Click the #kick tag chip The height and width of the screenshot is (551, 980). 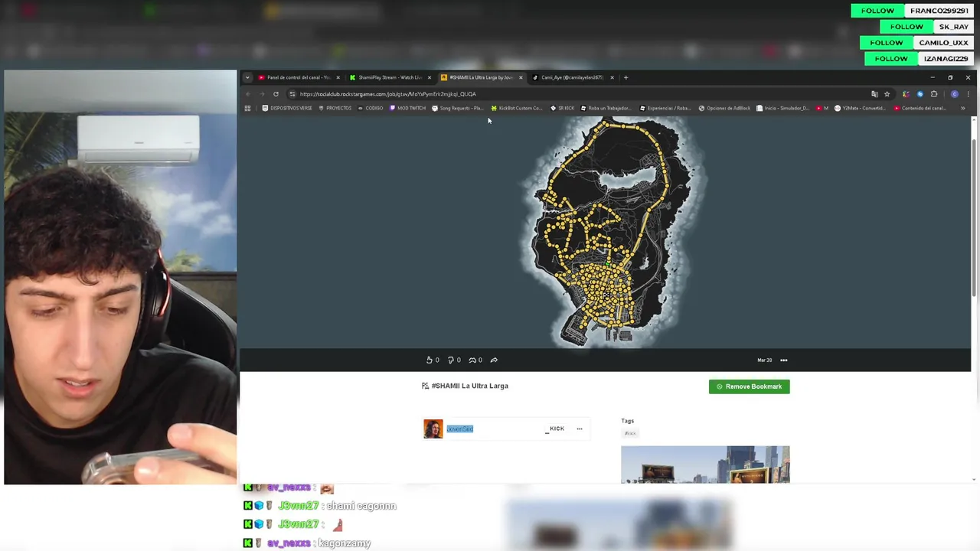[630, 433]
